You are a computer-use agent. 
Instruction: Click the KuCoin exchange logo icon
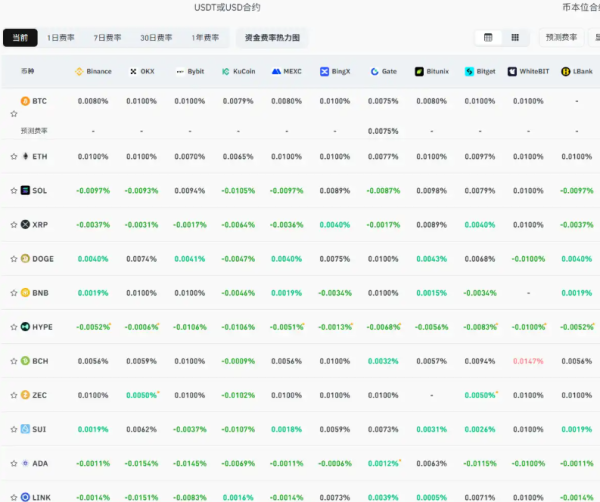pyautogui.click(x=226, y=72)
